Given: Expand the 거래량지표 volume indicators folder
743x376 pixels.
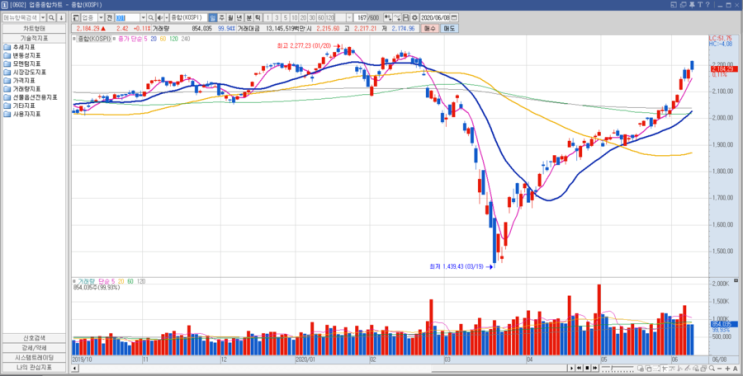Looking at the screenshot, I should click(22, 89).
